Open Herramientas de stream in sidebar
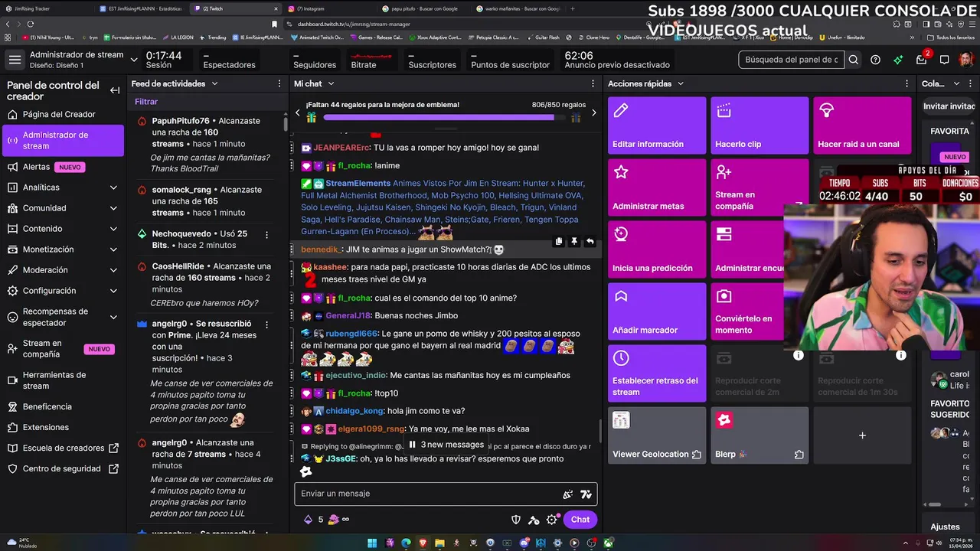The height and width of the screenshot is (551, 980). [x=62, y=380]
